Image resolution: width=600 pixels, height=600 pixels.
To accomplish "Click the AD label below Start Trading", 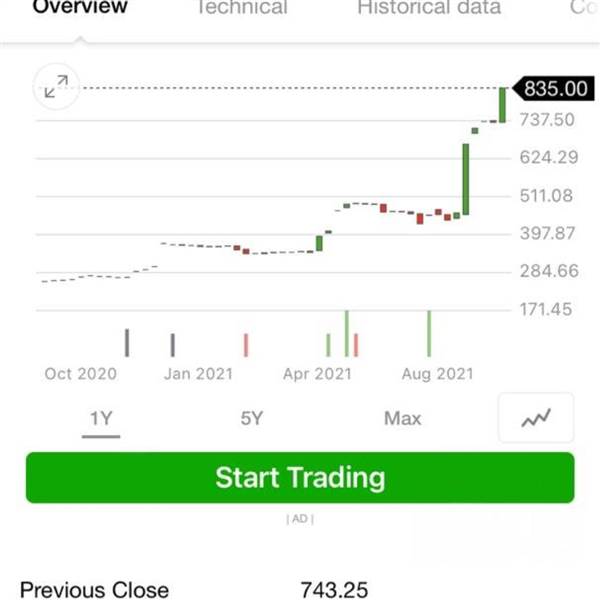I will click(x=300, y=519).
